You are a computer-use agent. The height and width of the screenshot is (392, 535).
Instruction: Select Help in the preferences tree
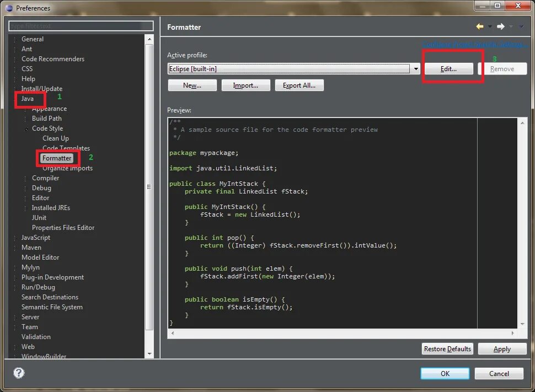pyautogui.click(x=28, y=78)
